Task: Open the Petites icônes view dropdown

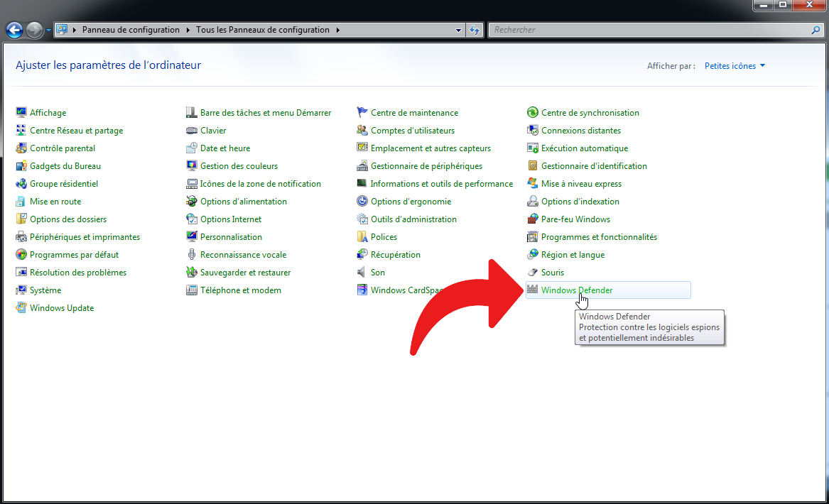Action: pyautogui.click(x=735, y=66)
